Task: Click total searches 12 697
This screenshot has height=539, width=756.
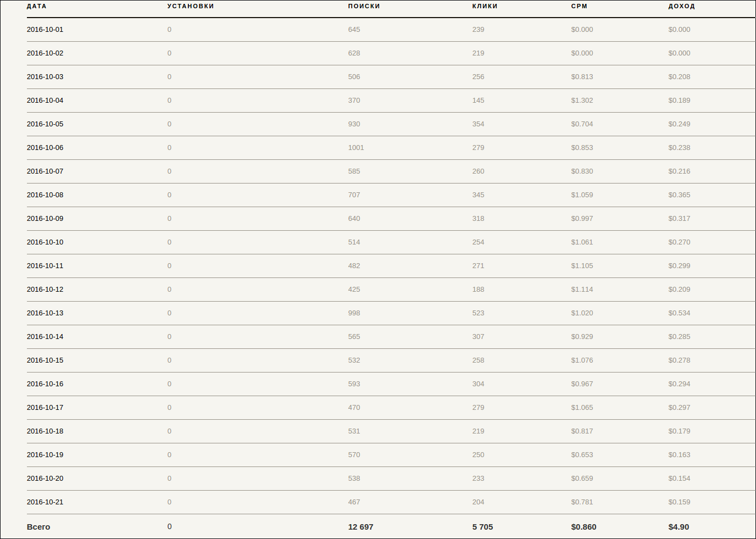Action: (360, 527)
